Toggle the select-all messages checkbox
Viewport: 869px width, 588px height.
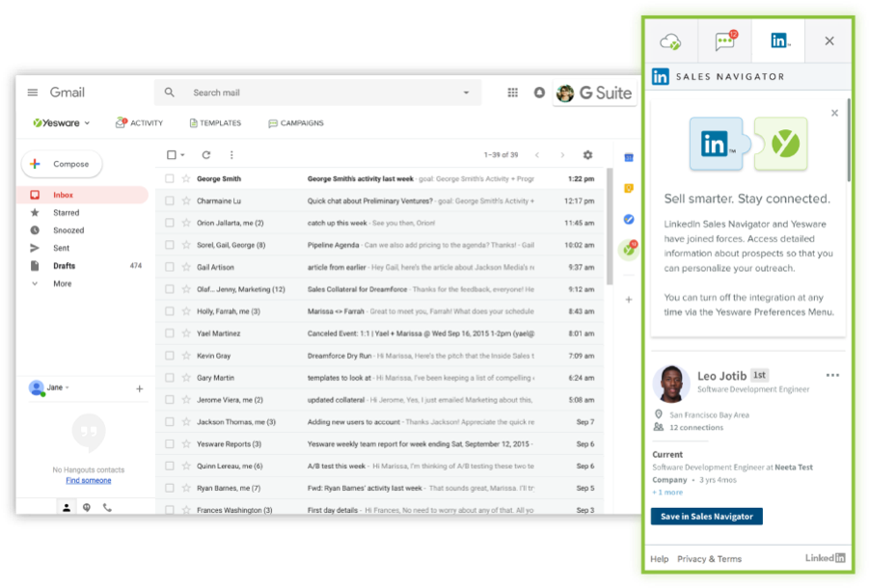pos(172,155)
